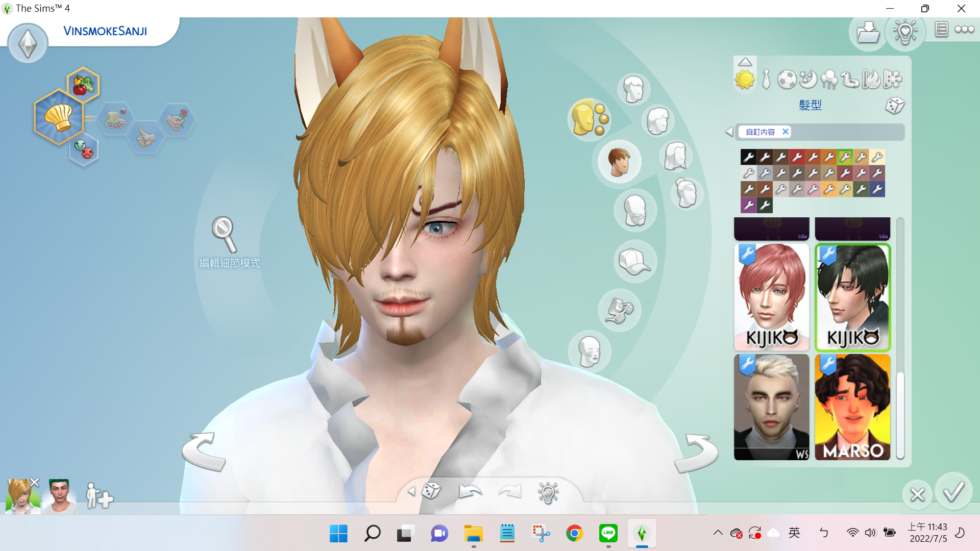
Task: Open the medium hair length category
Action: point(657,121)
